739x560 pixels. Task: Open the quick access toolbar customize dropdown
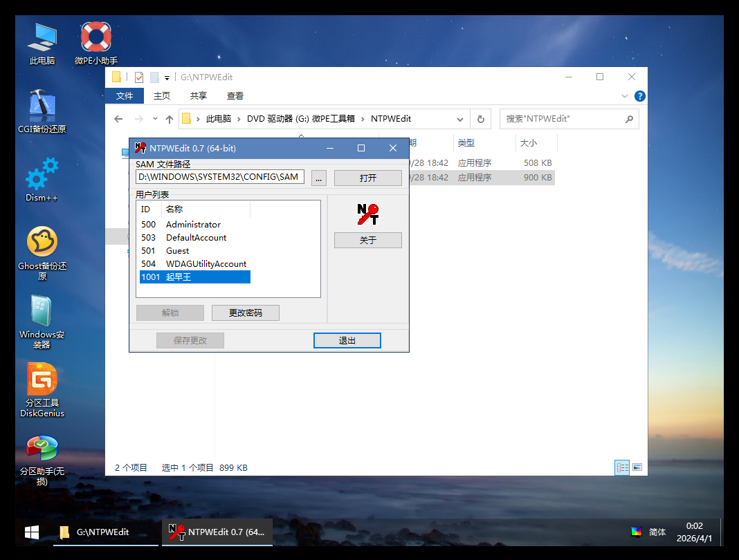click(x=167, y=77)
